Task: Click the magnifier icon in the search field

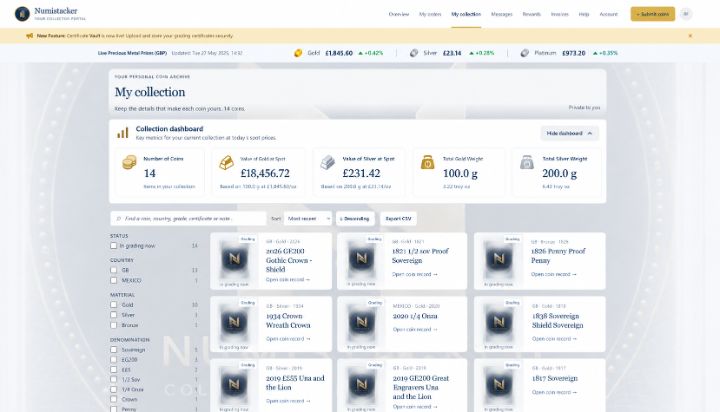Action: click(x=118, y=219)
